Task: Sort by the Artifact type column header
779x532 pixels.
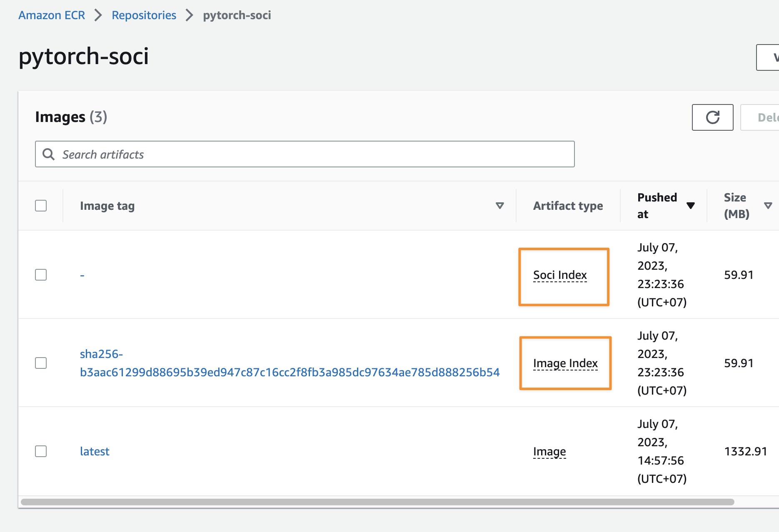Action: (x=568, y=206)
